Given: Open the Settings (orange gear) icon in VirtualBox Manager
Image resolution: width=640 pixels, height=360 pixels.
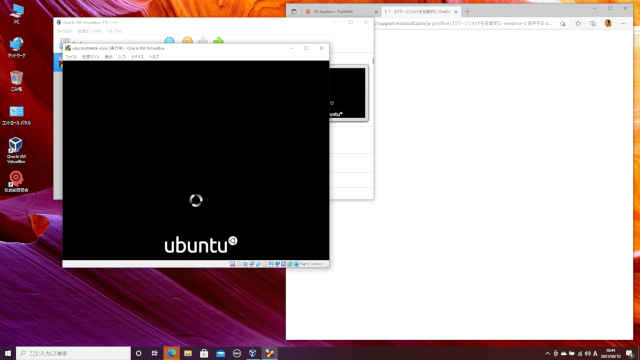Looking at the screenshot, I should point(187,40).
